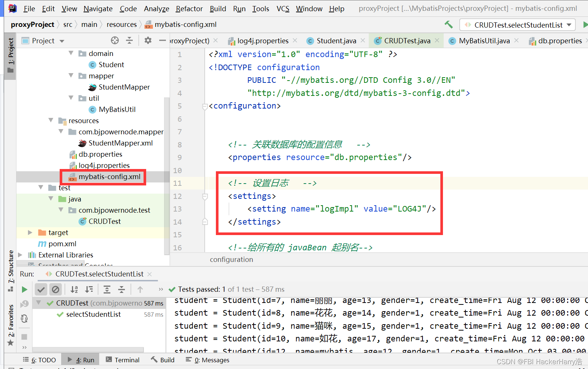Open run configuration dropdown CRUDTest.selectStudentList
This screenshot has width=588, height=369.
coord(518,25)
